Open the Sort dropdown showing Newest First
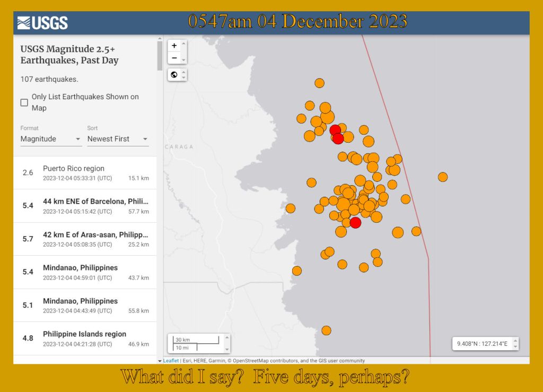543x392 pixels. tap(118, 139)
